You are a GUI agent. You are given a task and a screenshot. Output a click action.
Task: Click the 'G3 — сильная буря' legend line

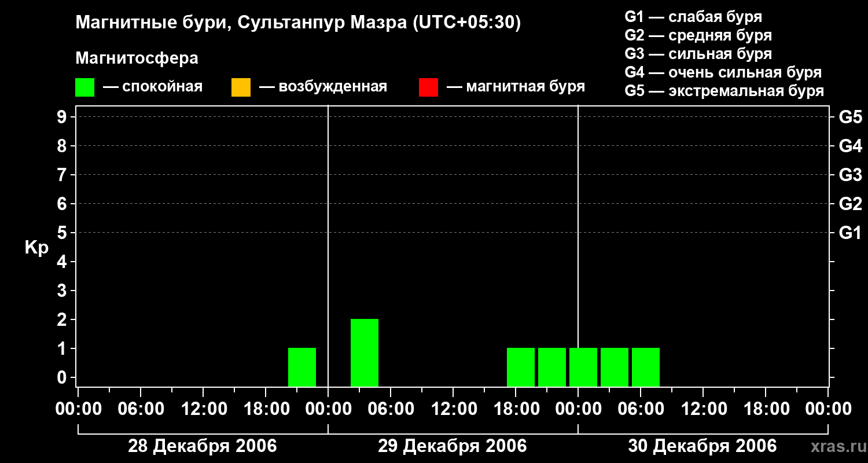point(698,54)
